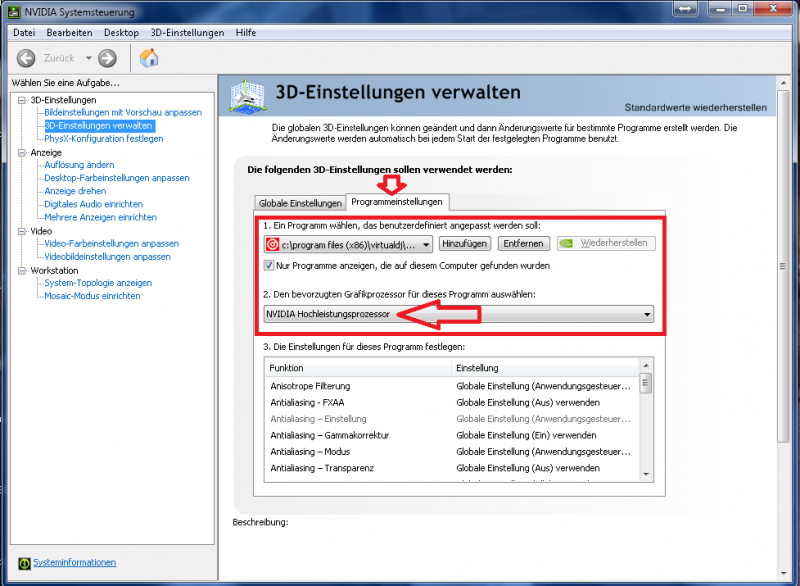Viewport: 800px width, 586px height.
Task: Open Digitales Audio einrichten
Action: [x=93, y=204]
